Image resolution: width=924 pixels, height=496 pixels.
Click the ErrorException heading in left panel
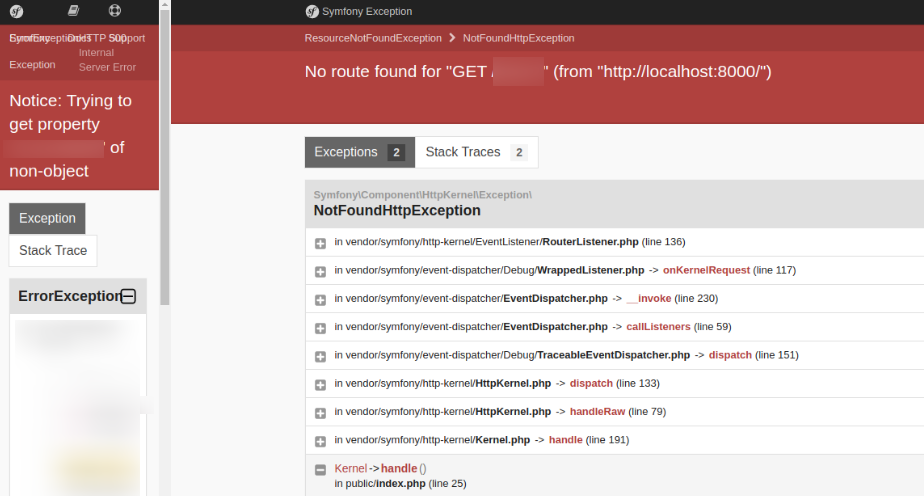tap(69, 296)
